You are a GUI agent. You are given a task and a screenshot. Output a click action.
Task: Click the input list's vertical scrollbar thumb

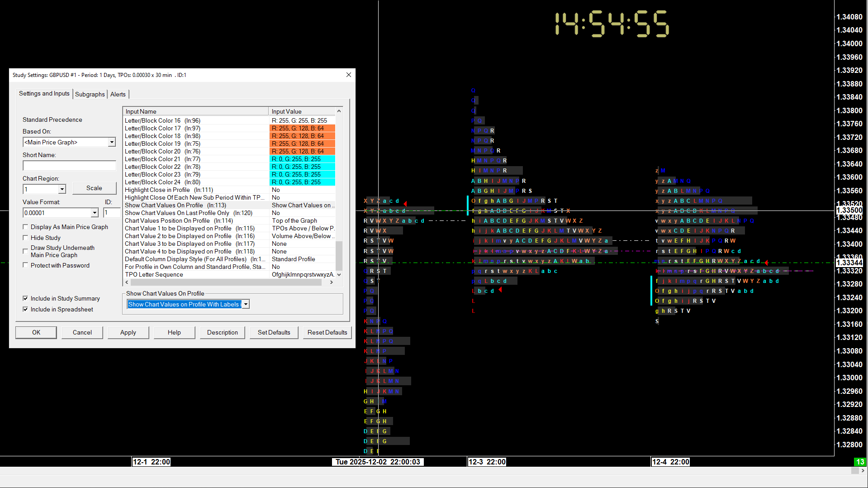pyautogui.click(x=339, y=256)
